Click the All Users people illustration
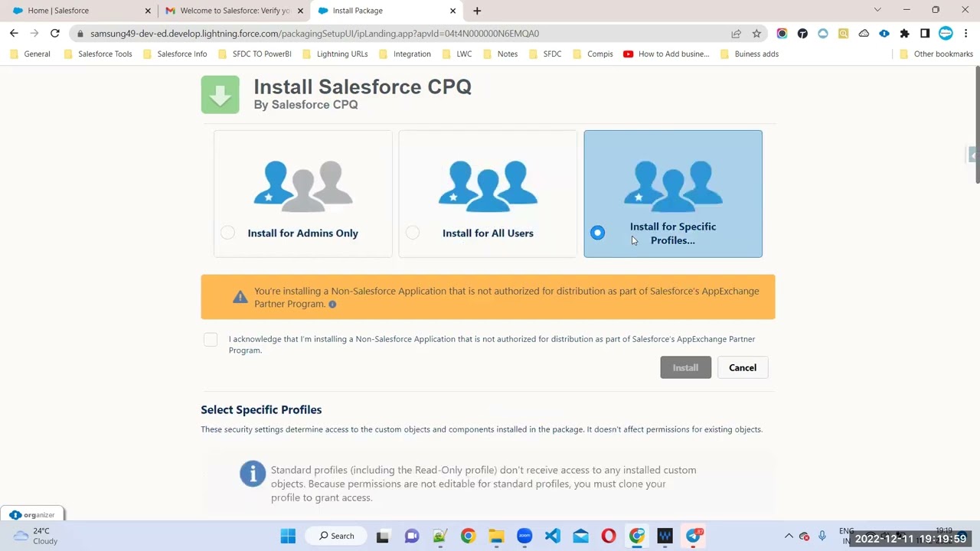The width and height of the screenshot is (980, 551). [x=488, y=185]
